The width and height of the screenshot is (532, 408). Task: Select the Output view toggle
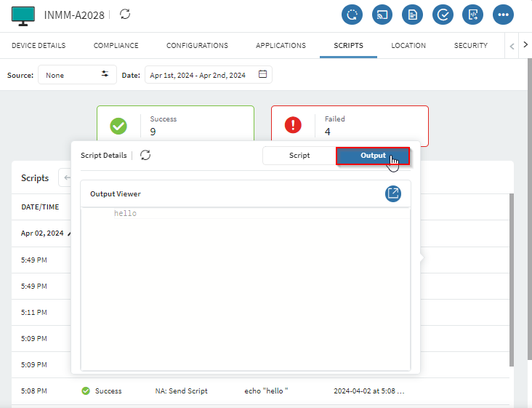coord(373,156)
